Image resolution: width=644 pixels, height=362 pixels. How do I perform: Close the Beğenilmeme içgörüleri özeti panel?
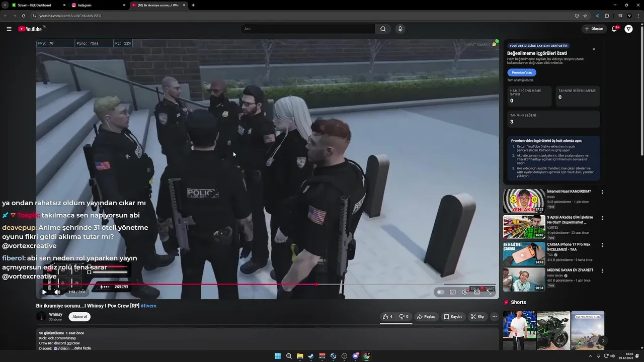594,49
